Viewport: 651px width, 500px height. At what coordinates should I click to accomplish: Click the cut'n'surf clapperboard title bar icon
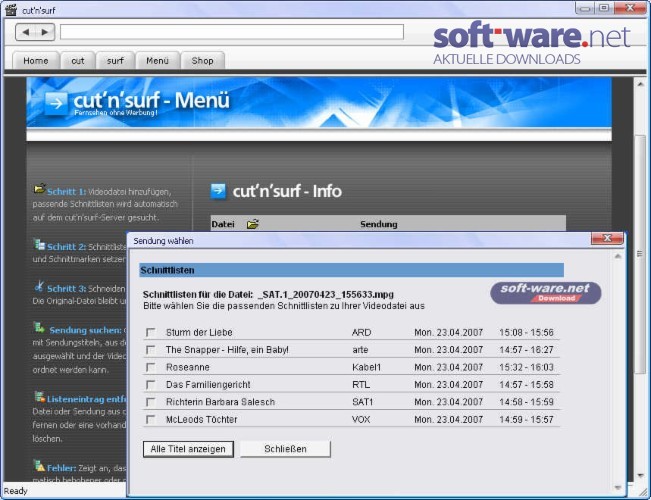pyautogui.click(x=11, y=10)
